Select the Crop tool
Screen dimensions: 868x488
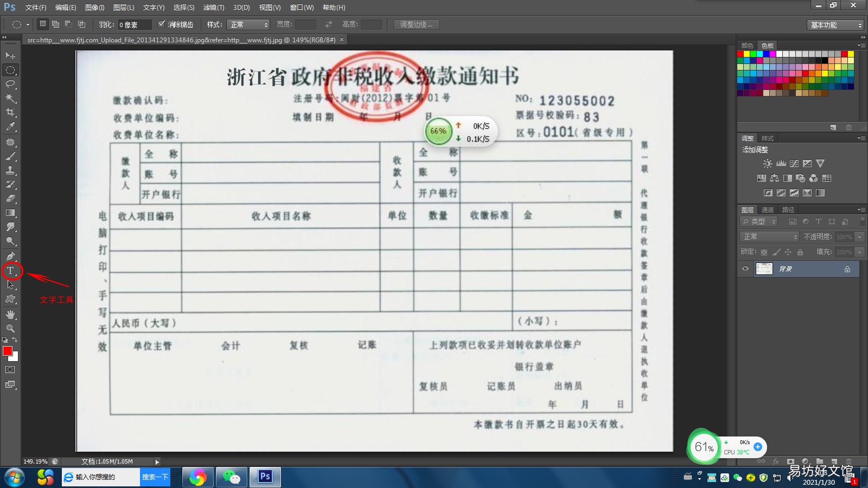(10, 112)
